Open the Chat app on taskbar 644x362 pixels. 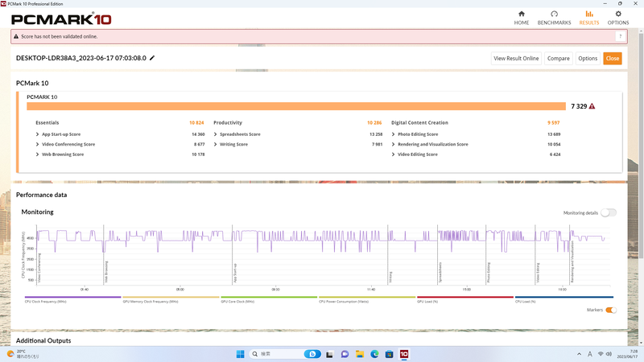345,354
